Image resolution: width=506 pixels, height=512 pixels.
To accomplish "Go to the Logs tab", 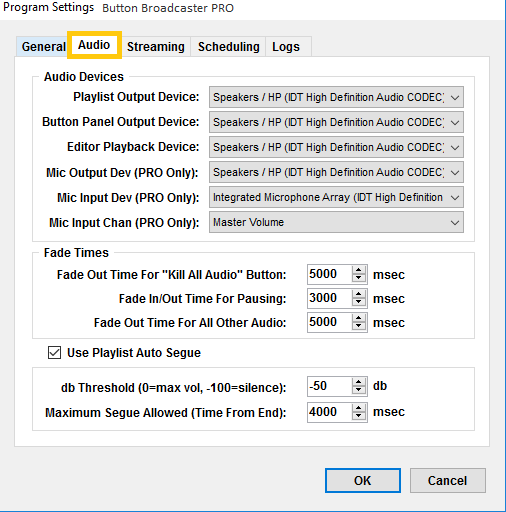I will pos(286,47).
